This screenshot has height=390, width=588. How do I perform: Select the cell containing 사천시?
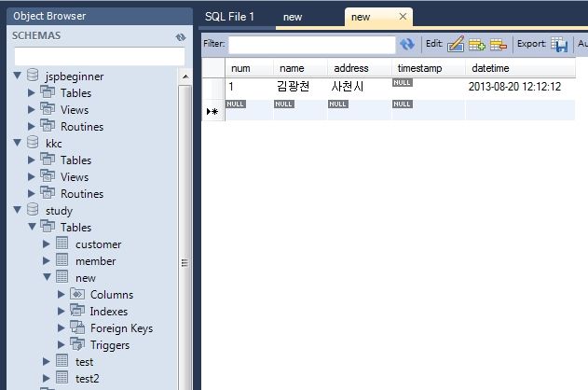pyautogui.click(x=360, y=87)
